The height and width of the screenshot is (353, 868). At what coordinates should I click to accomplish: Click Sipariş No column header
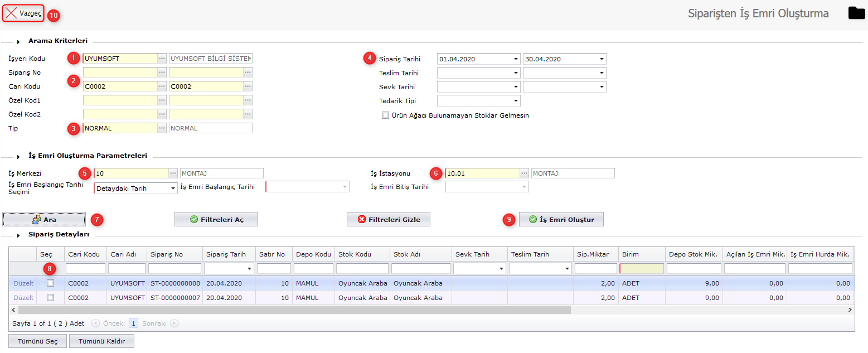[x=174, y=254]
